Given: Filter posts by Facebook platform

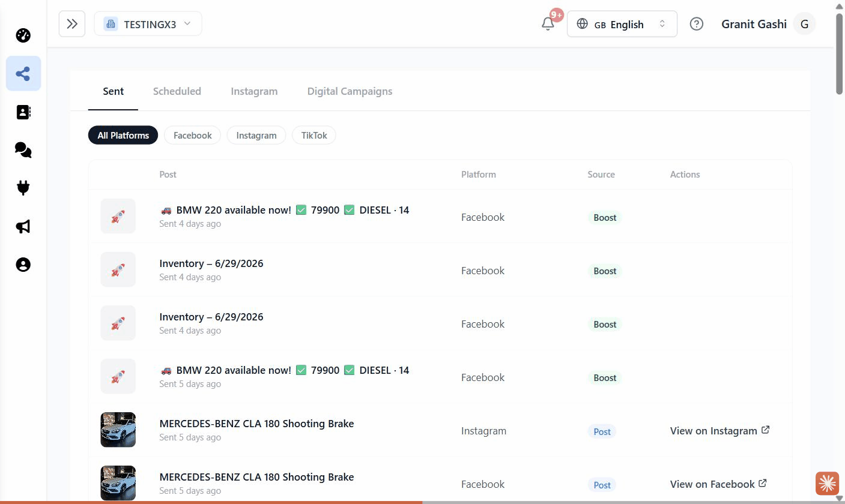Looking at the screenshot, I should click(192, 136).
